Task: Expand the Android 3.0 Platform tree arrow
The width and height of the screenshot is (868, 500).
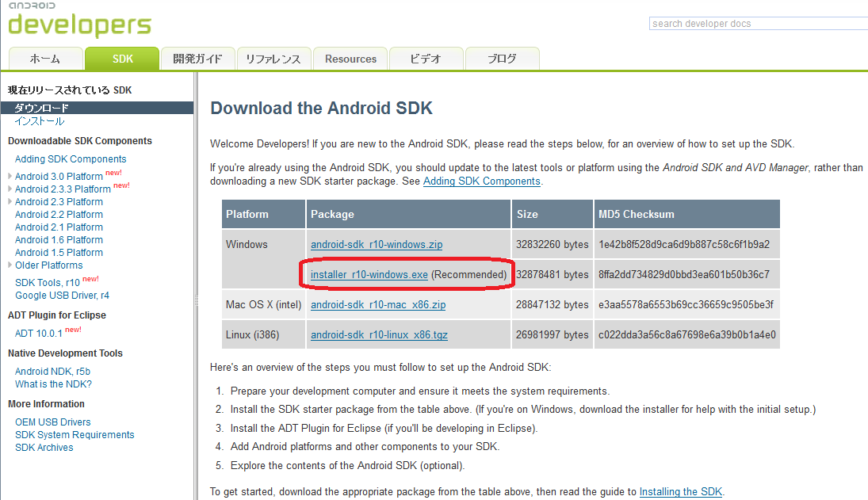Action: click(10, 176)
